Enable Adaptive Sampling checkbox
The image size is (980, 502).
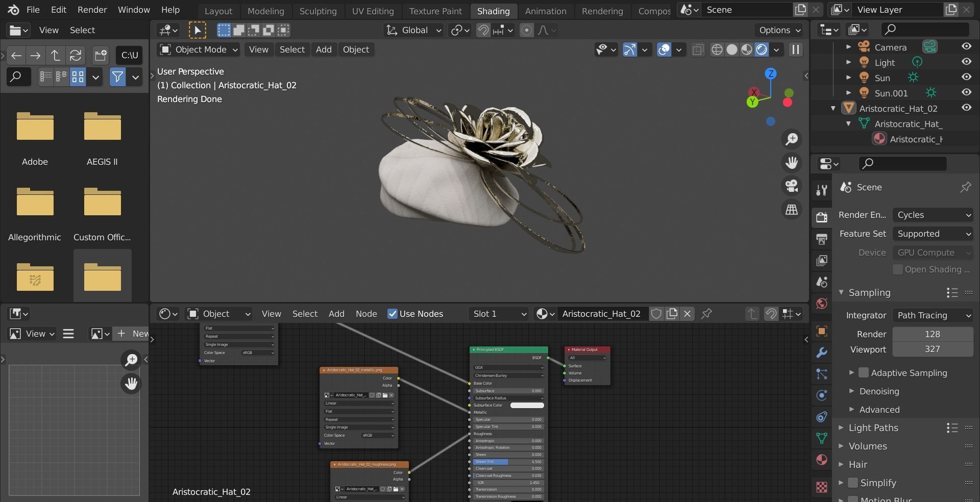tap(864, 372)
